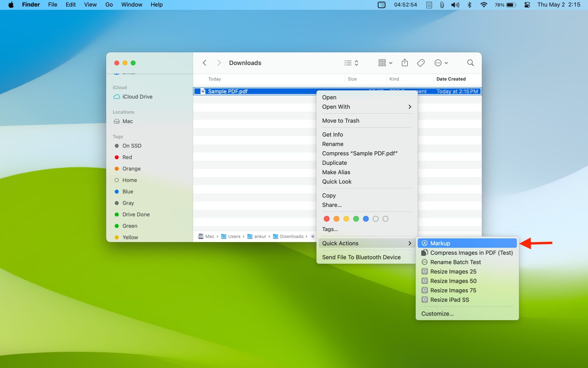
Task: Click the Finder back navigation arrow
Action: point(204,63)
